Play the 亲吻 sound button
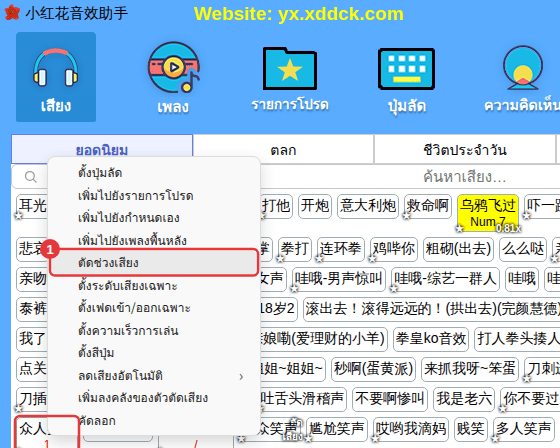560x448 pixels. tap(32, 279)
